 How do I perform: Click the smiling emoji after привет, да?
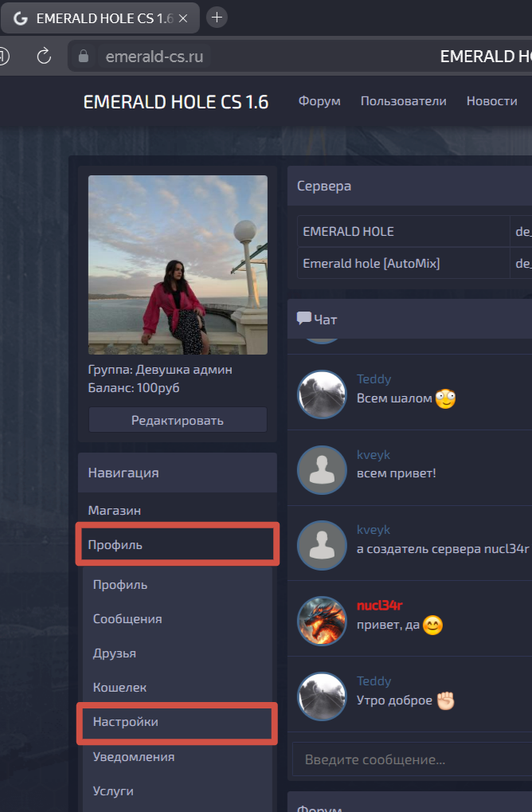coord(432,626)
